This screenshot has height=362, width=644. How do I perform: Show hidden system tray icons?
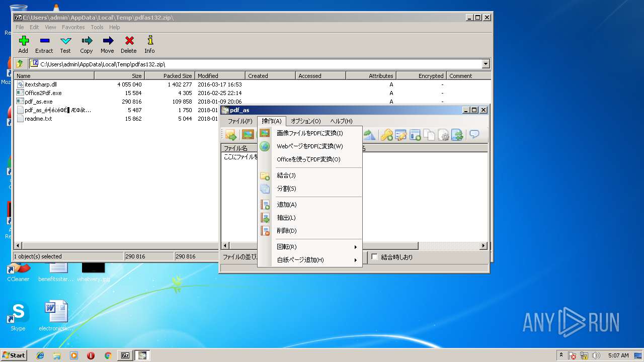(x=561, y=355)
